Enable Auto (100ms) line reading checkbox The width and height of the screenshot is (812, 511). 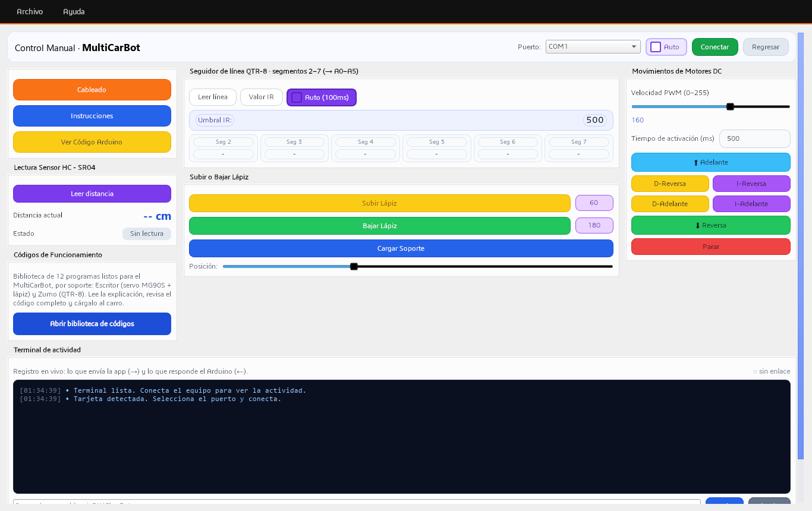321,97
